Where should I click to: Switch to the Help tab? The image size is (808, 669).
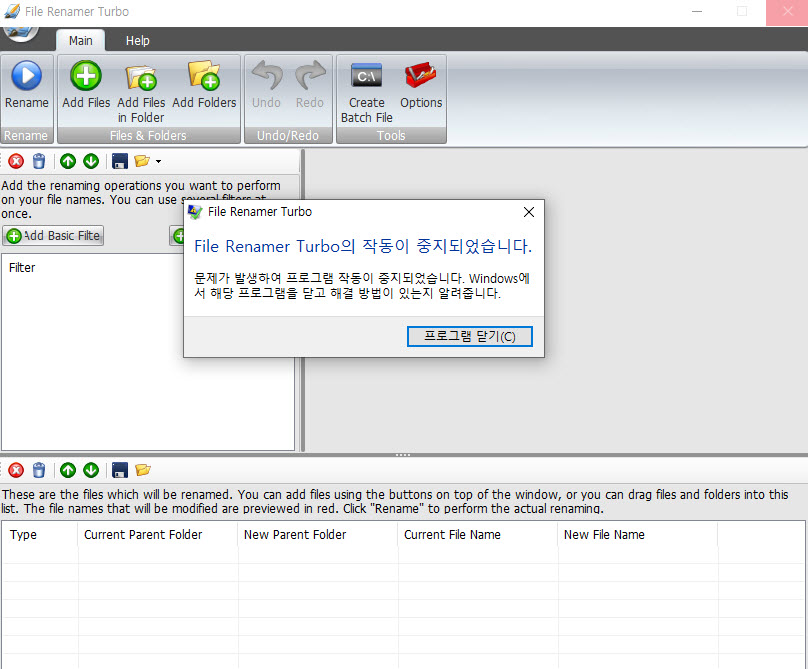tap(138, 41)
